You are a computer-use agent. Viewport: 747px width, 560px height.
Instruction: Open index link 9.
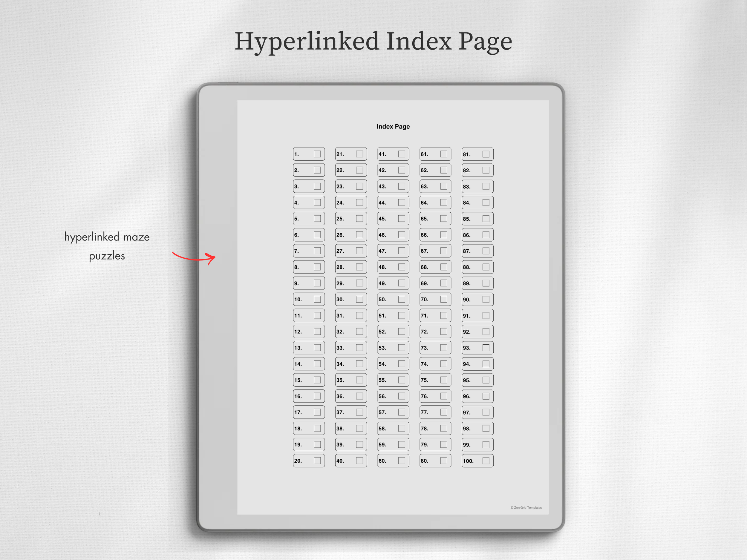309,283
